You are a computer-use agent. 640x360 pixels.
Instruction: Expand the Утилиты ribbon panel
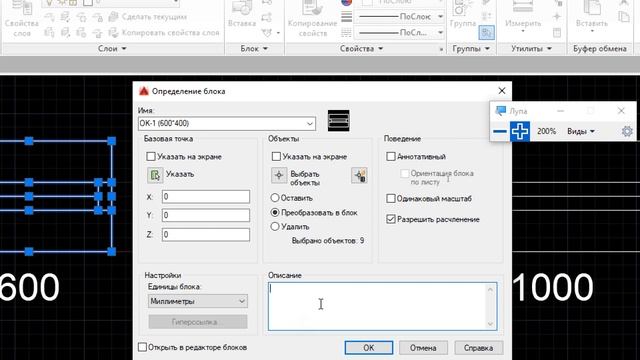pyautogui.click(x=531, y=49)
